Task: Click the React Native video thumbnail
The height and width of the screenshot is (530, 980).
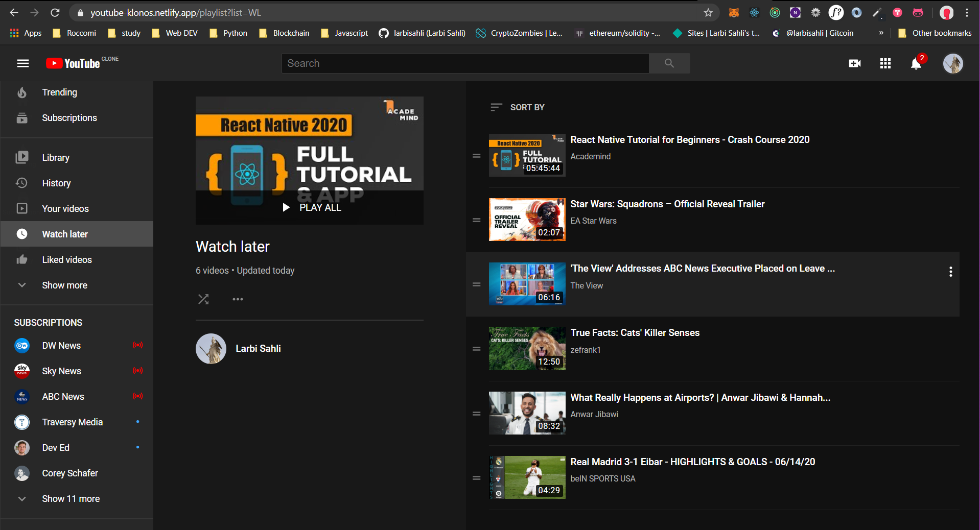Action: point(527,155)
